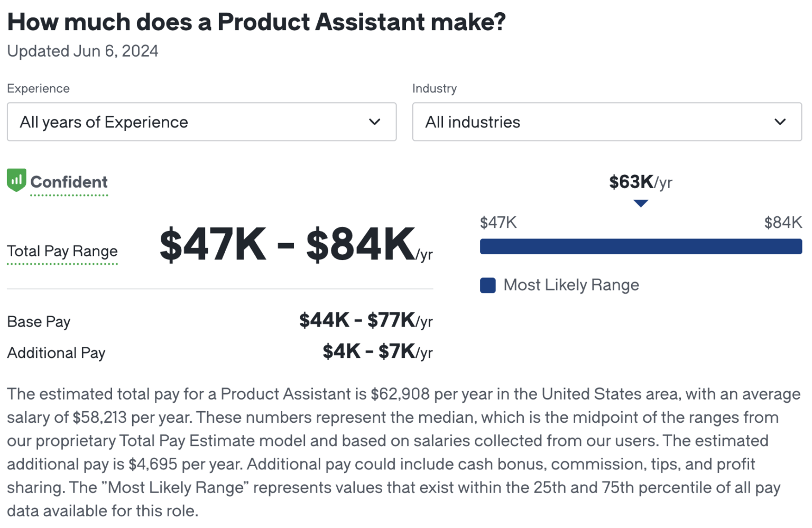Click the Additional Pay row value

tap(377, 352)
